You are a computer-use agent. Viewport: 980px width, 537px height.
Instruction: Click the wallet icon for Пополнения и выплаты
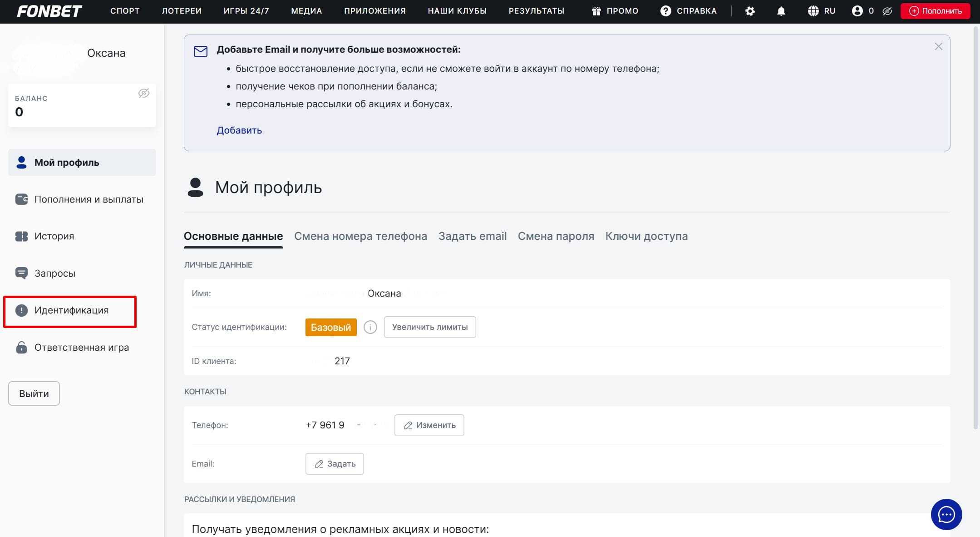[21, 199]
